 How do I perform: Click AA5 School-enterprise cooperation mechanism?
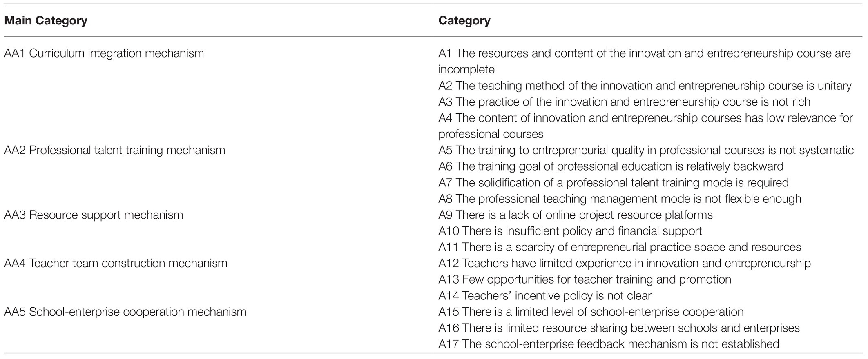(125, 312)
